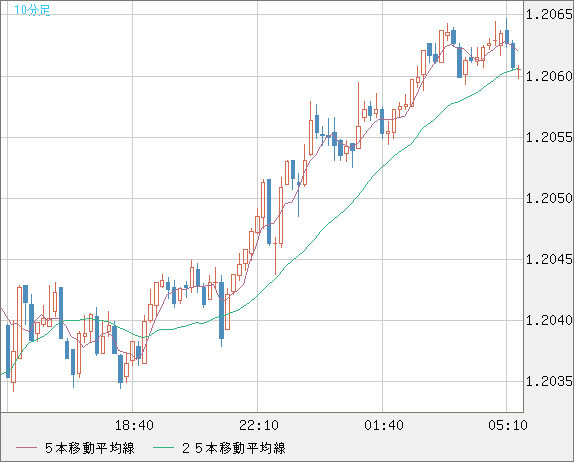Click the 22:10 time axis label

pyautogui.click(x=259, y=425)
